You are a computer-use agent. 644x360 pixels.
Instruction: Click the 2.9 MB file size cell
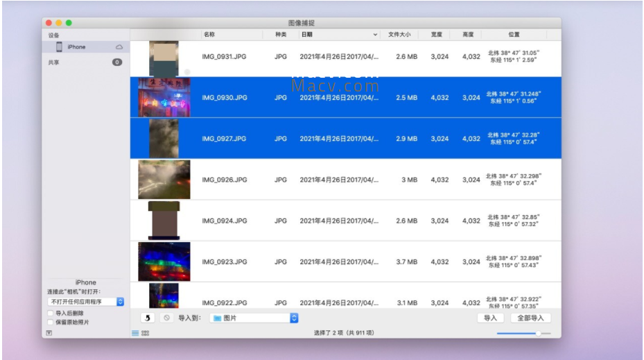(407, 139)
